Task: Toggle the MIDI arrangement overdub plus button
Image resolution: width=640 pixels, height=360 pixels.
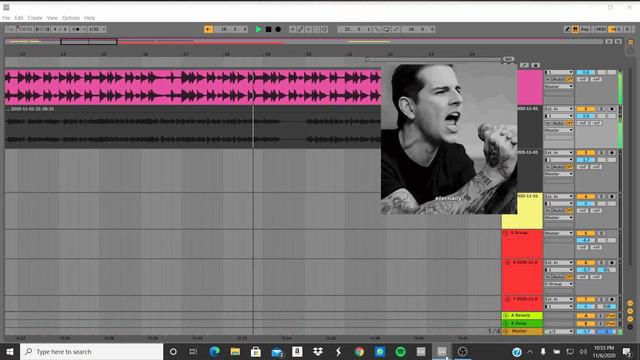Action: point(292,29)
